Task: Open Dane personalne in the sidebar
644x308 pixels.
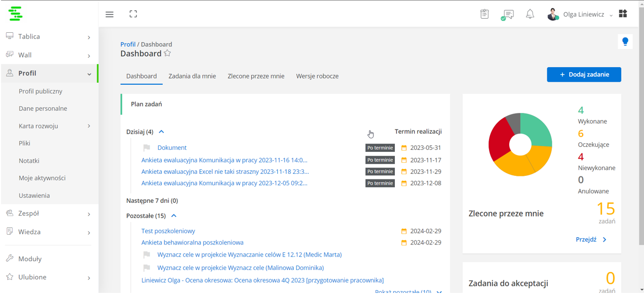Action: click(x=43, y=109)
